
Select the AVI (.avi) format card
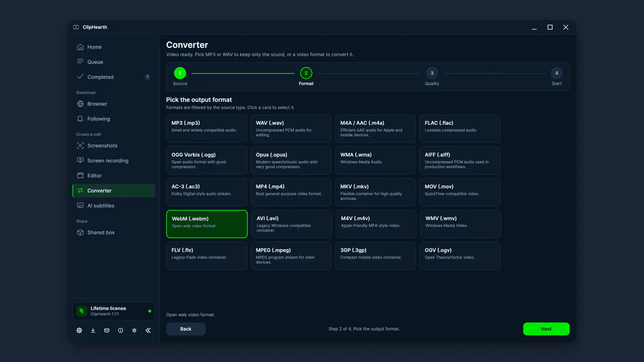pos(291,224)
